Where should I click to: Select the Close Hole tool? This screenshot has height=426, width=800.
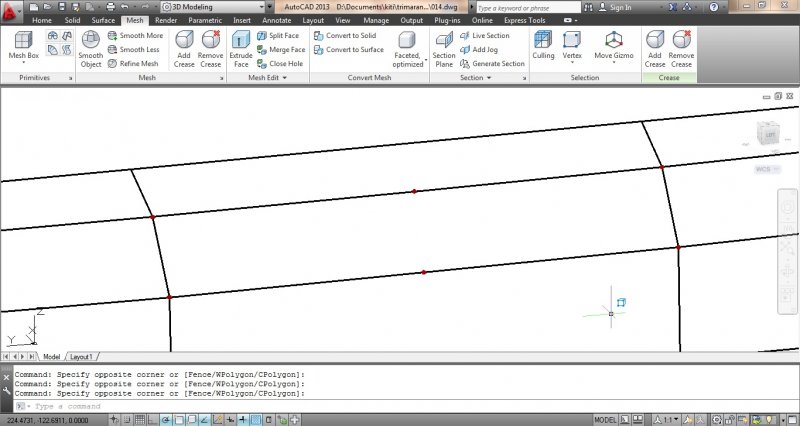coord(280,64)
